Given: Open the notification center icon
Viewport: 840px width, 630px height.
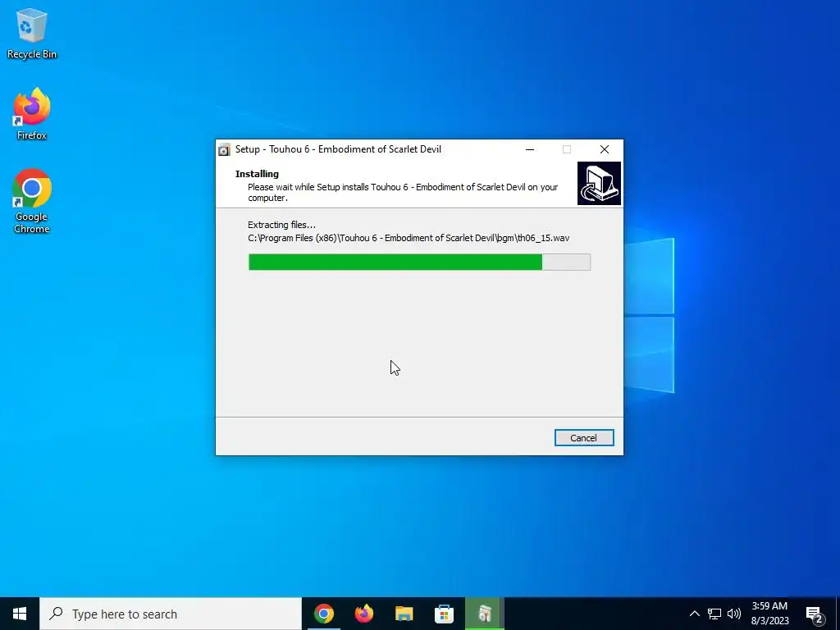Looking at the screenshot, I should click(815, 615).
